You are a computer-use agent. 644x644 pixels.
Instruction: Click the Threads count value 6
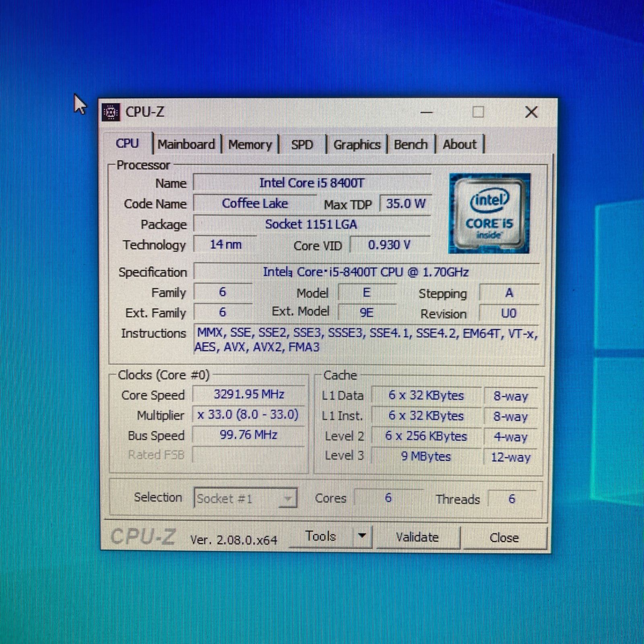512,499
